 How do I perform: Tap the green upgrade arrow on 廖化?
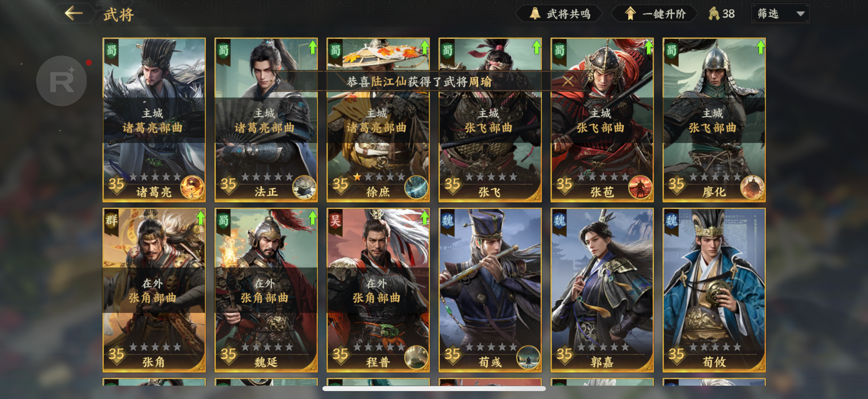pos(760,47)
